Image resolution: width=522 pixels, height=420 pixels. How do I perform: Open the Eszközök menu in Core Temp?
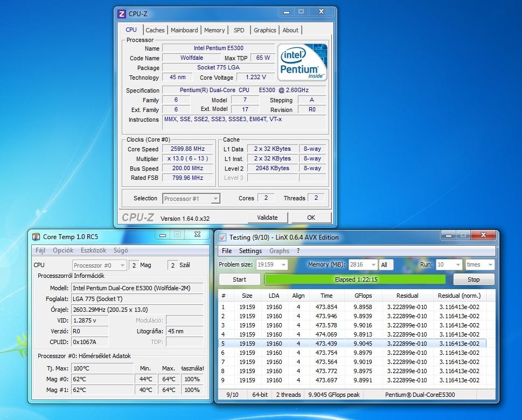93,250
